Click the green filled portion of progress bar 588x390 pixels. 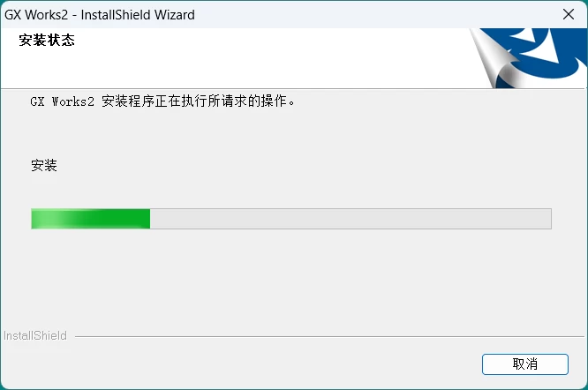tap(91, 219)
